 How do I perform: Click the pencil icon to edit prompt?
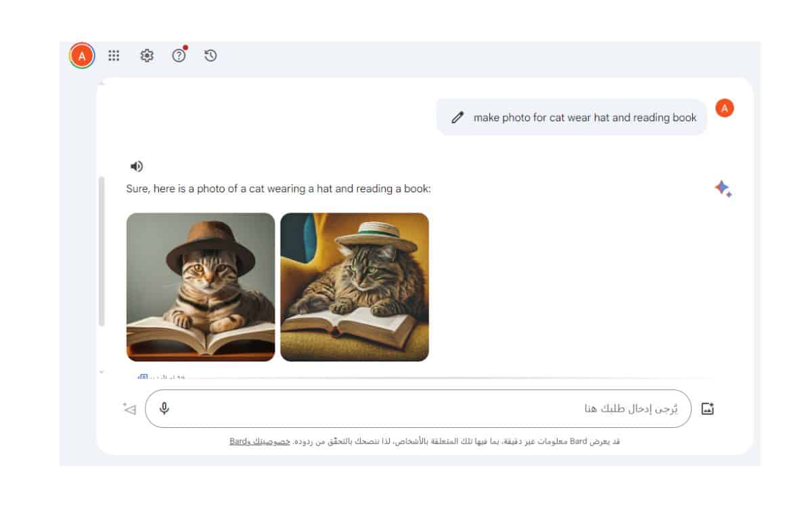(457, 118)
